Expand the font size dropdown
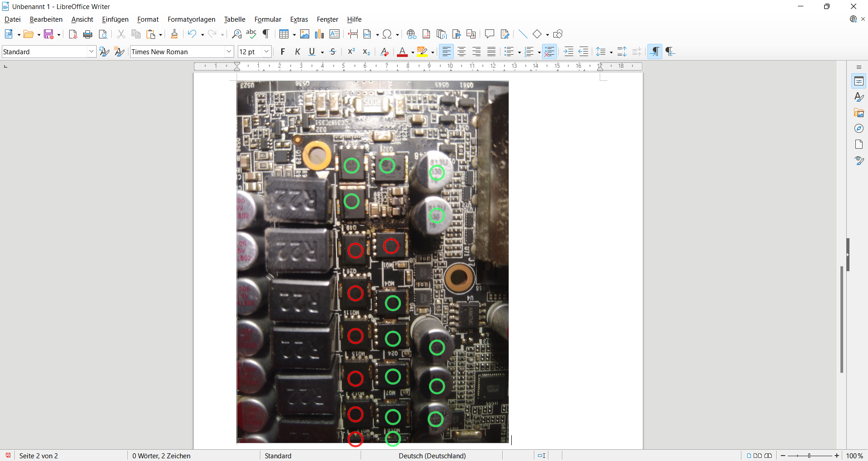Image resolution: width=868 pixels, height=461 pixels. click(267, 52)
